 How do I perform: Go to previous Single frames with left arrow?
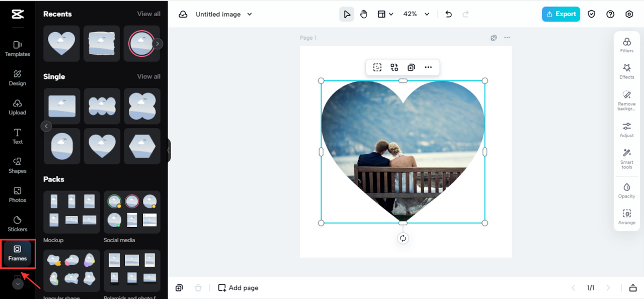pyautogui.click(x=46, y=126)
